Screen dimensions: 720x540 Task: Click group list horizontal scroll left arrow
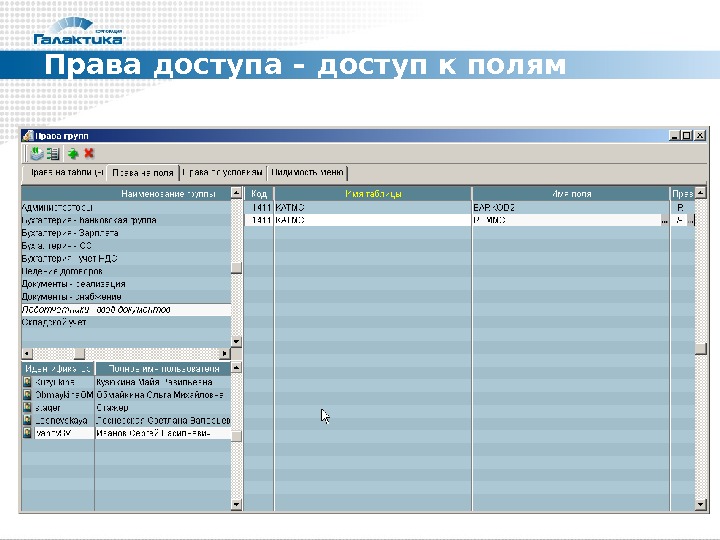(27, 354)
